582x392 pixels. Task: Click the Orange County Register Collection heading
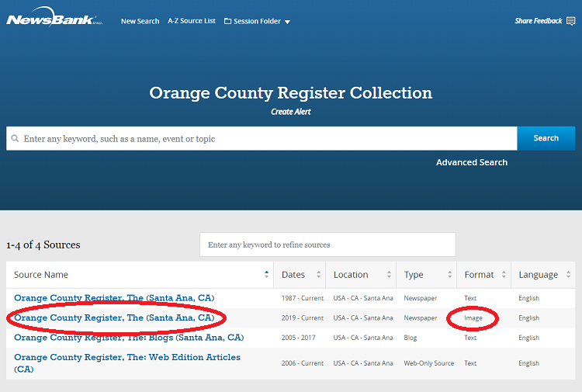pyautogui.click(x=291, y=93)
